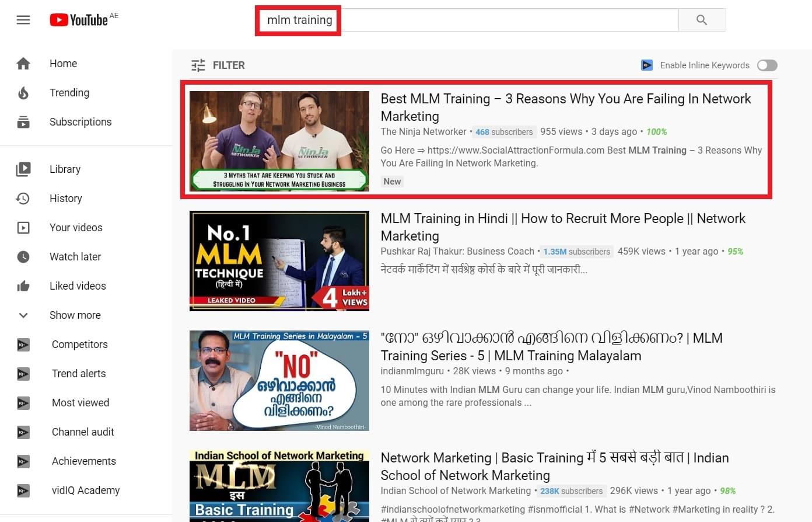812x522 pixels.
Task: Click the YouTube logo
Action: (x=79, y=20)
